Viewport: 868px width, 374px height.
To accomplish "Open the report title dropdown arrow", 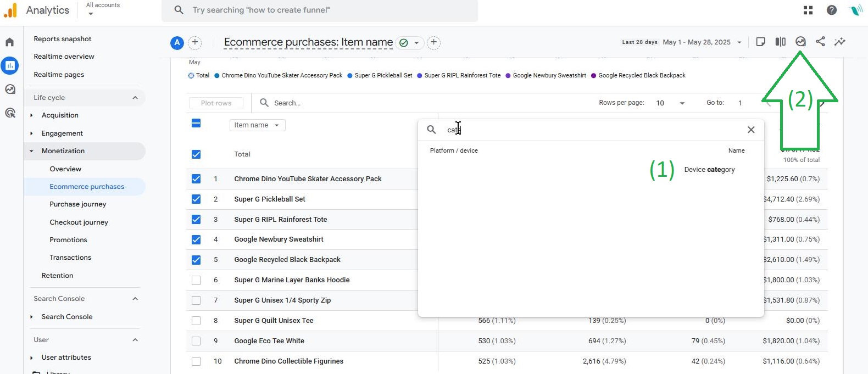I will tap(416, 43).
